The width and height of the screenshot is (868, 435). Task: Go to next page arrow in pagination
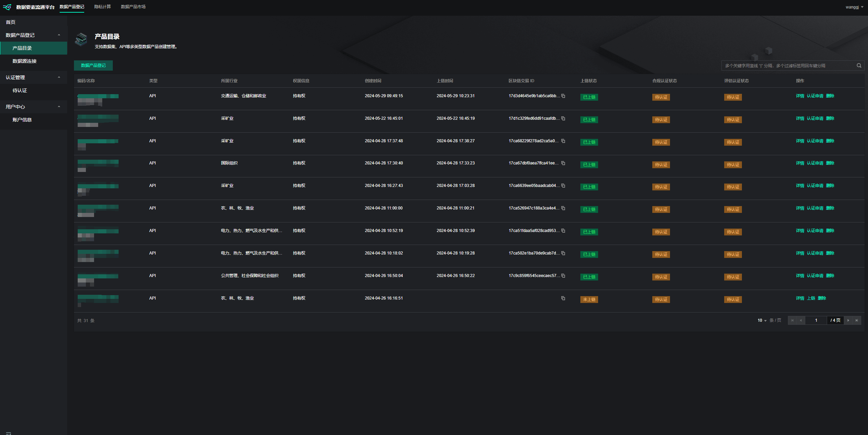848,320
